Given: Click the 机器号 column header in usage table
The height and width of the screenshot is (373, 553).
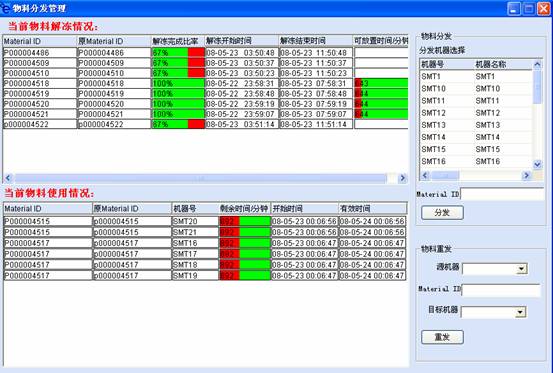Looking at the screenshot, I should pos(195,208).
